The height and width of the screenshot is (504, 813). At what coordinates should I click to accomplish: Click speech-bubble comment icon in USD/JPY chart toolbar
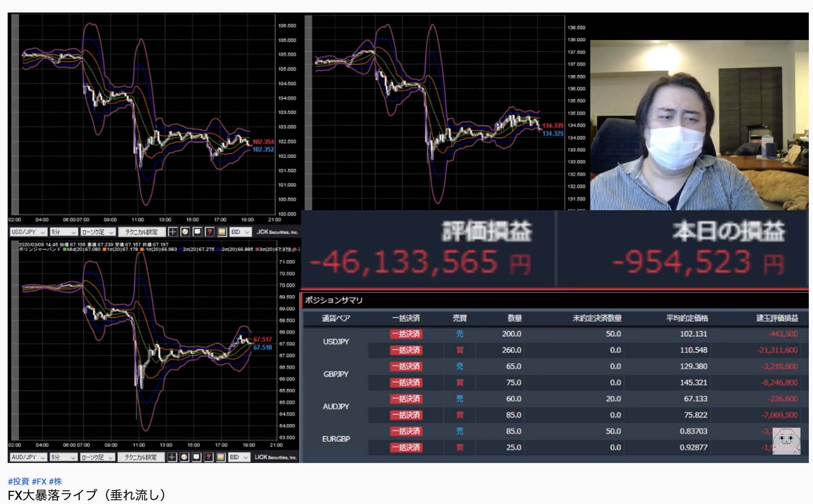[x=197, y=232]
